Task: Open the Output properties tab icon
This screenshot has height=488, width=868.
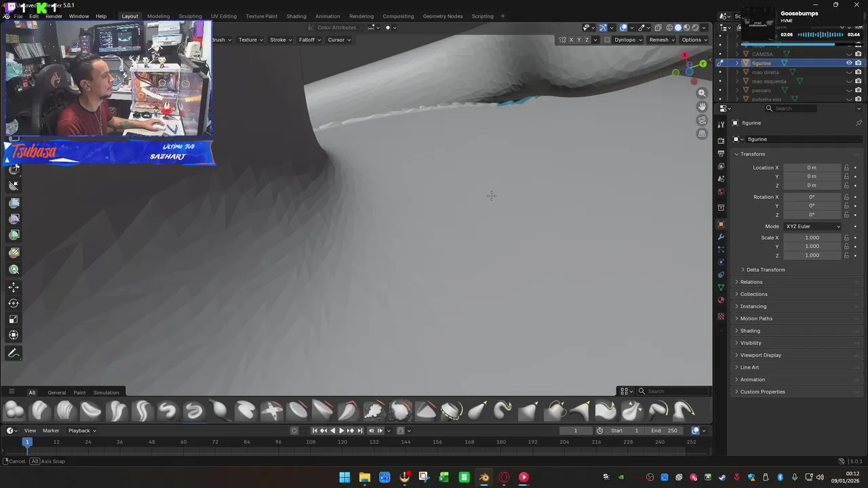Action: click(x=721, y=153)
